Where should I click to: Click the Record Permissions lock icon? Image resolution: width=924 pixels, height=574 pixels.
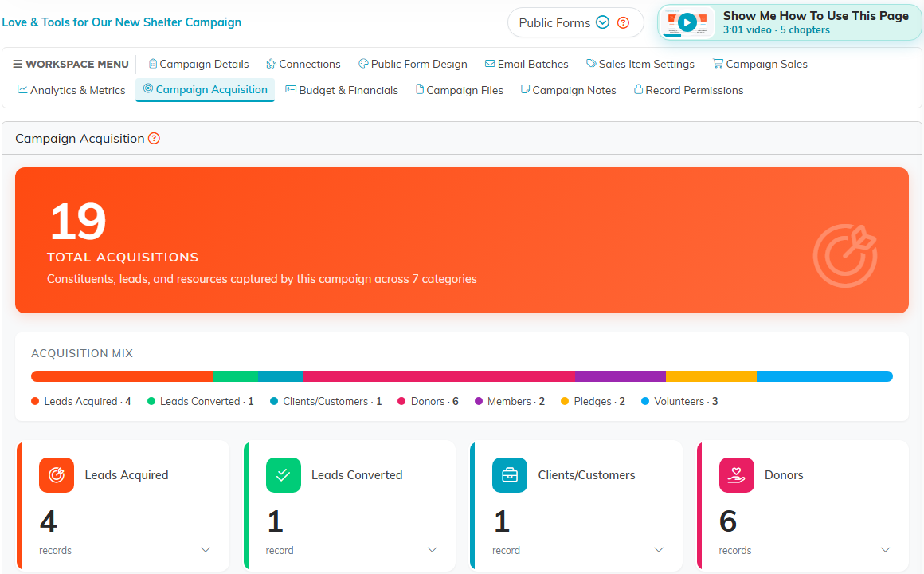pos(638,89)
